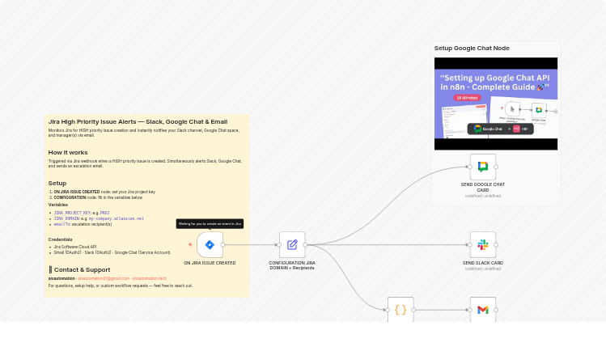This screenshot has height=364, width=606.
Task: Open the aisautomation.tech link
Action: (x=150, y=278)
